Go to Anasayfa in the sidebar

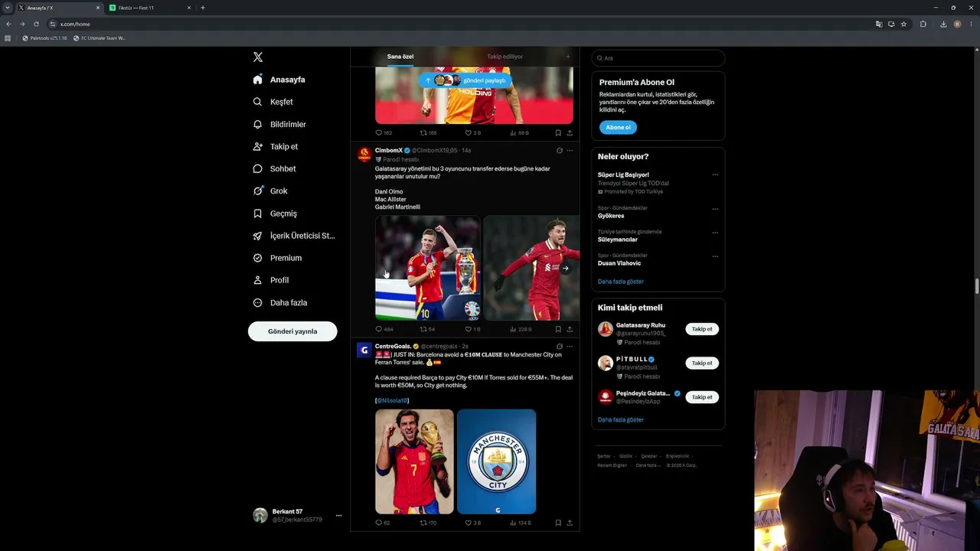(x=279, y=80)
